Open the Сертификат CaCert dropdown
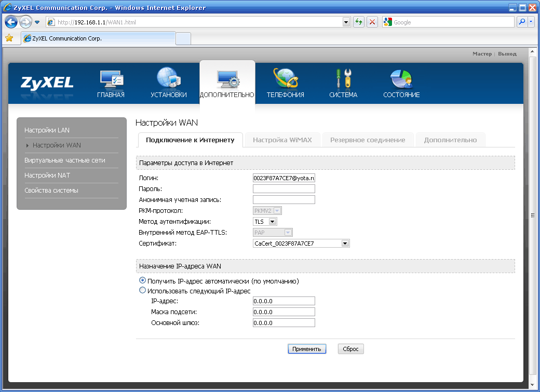Viewport: 540px width, 392px height. point(301,244)
